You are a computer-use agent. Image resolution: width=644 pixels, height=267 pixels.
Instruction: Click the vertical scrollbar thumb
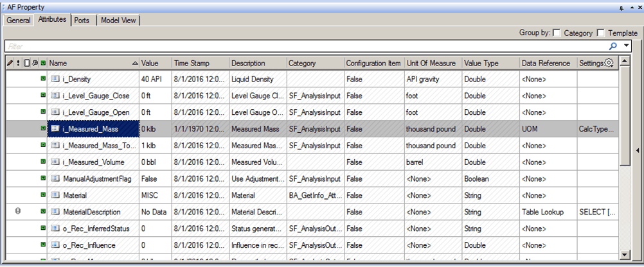[625, 116]
